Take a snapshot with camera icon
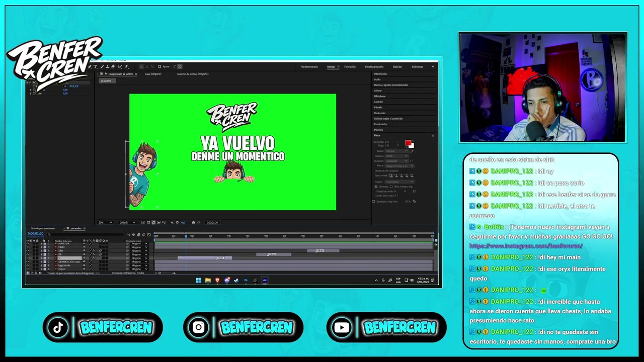The height and width of the screenshot is (362, 644). click(x=194, y=222)
